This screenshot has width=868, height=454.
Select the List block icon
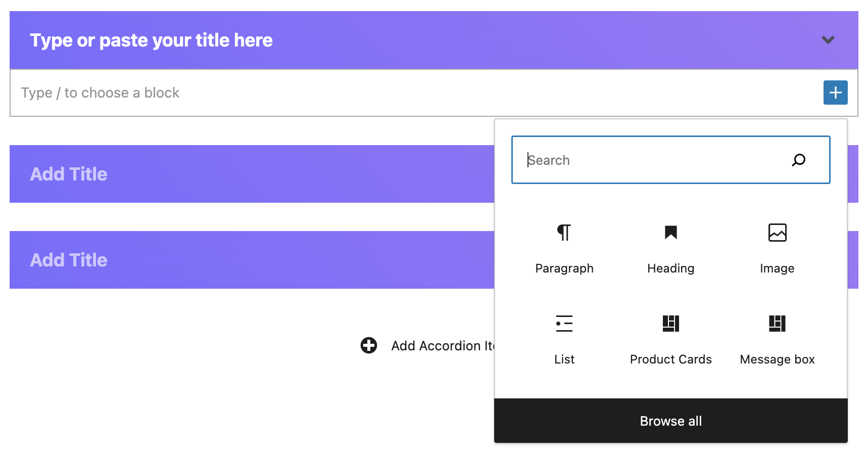point(564,324)
